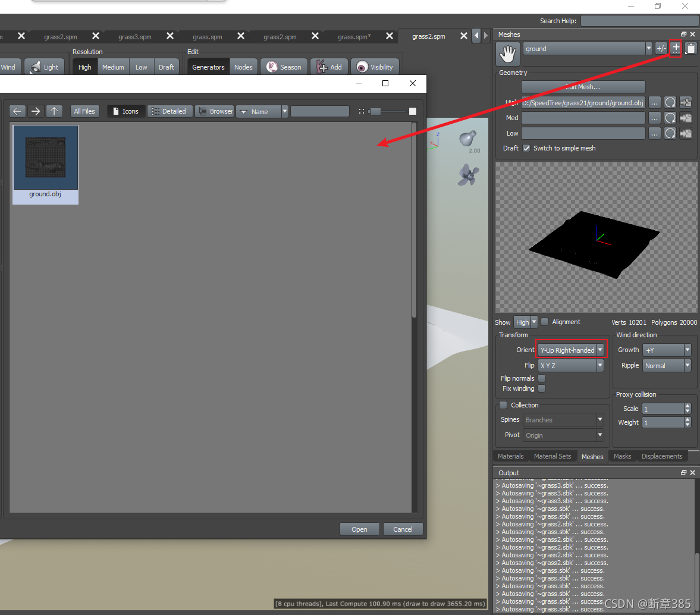
Task: Click export icon on Med geometry row
Action: pos(685,118)
